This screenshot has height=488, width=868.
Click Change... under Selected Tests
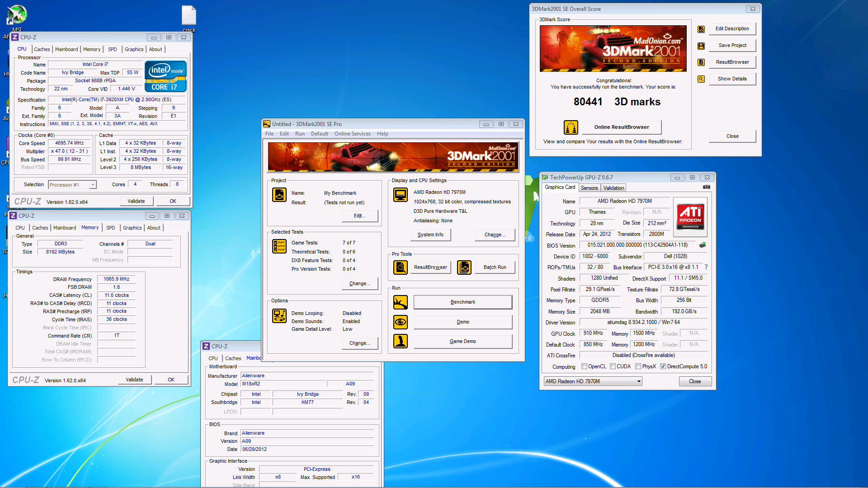click(360, 284)
